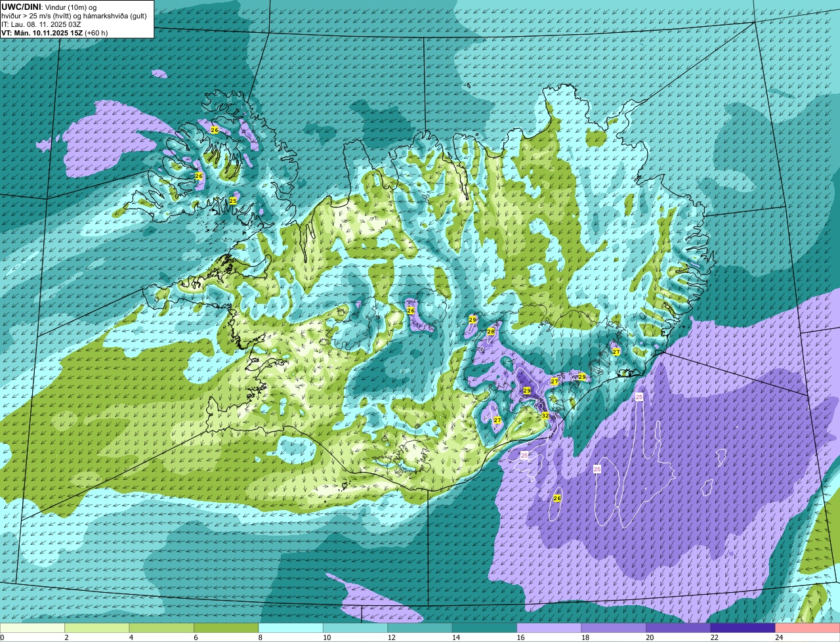
Task: Select the 14–16 dark teal legend swatch
Action: tap(485, 628)
